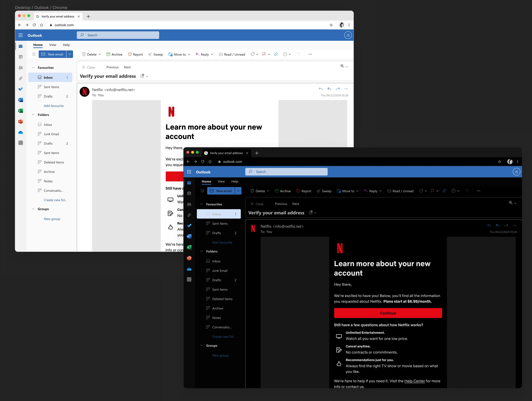Click Report in the dark window toolbar
Viewport: 532px width, 401px height.
click(x=304, y=191)
